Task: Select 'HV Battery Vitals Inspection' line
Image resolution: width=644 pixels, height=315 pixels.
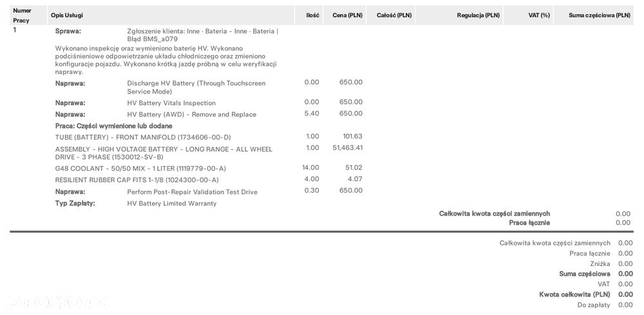Action: 171,103
